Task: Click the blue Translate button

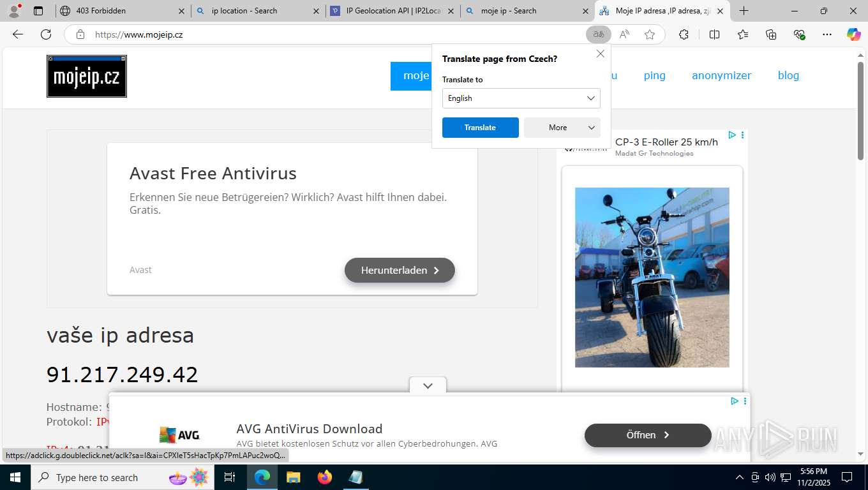Action: tap(481, 128)
